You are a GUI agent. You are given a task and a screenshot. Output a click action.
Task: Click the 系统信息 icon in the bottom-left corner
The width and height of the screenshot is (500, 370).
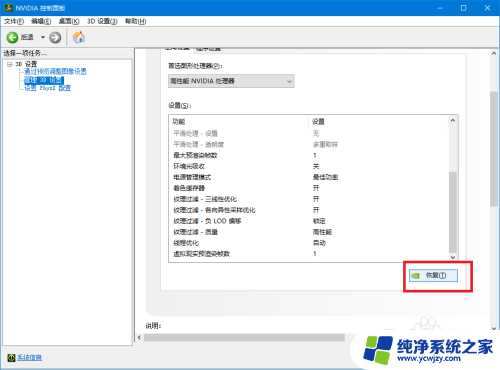pos(11,357)
